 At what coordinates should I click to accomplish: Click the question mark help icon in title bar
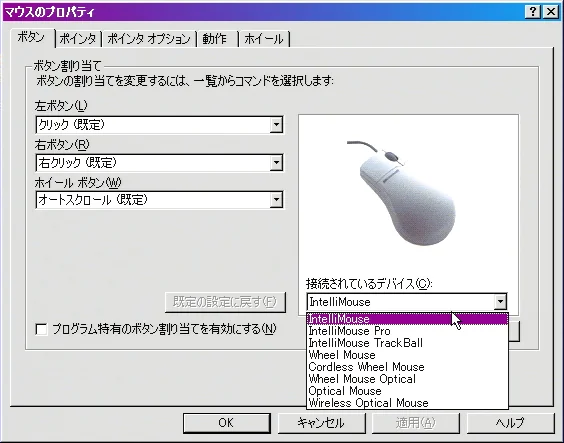[x=533, y=12]
